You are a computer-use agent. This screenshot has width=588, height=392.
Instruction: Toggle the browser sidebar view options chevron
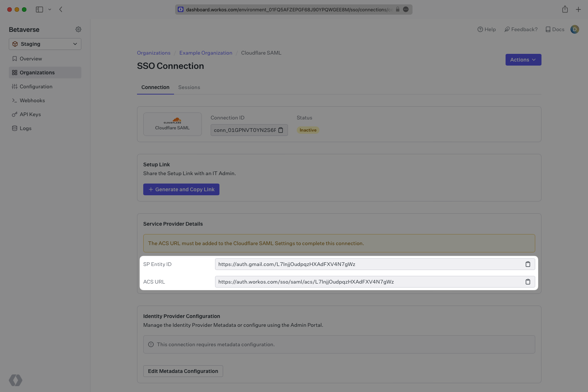[50, 10]
